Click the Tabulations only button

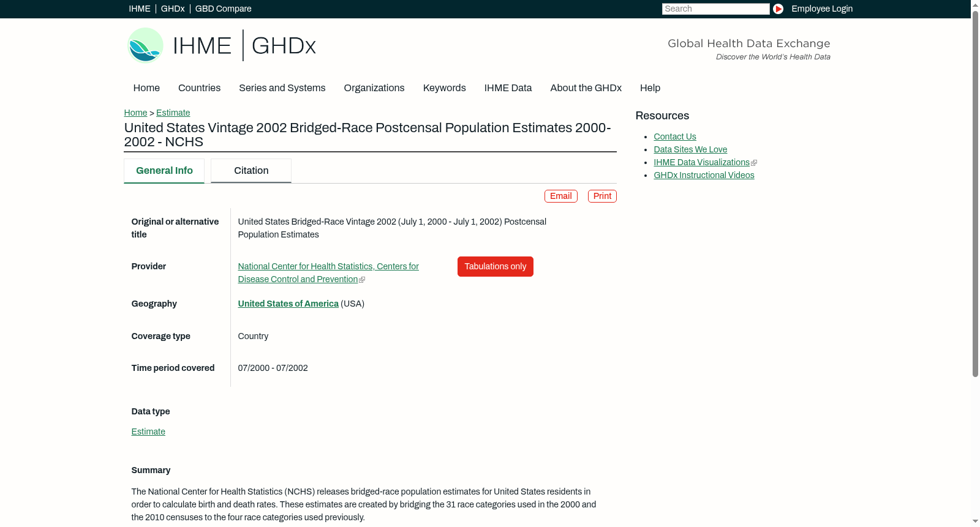click(x=496, y=266)
